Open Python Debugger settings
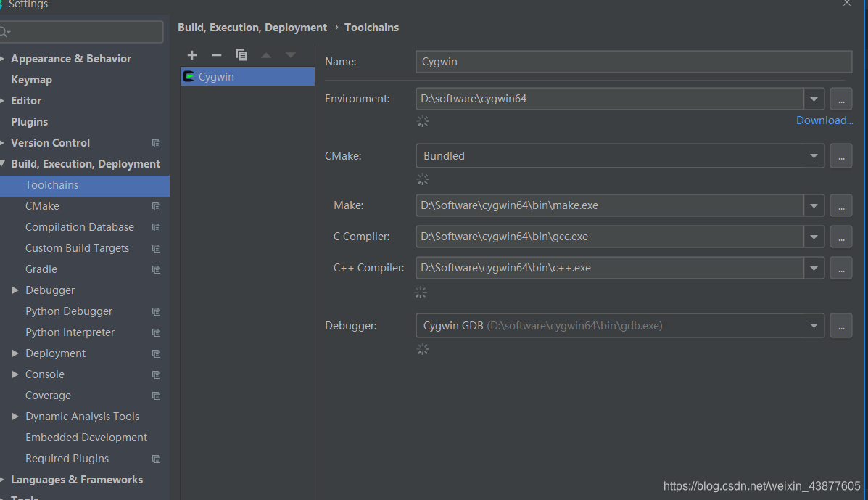868x500 pixels. click(x=69, y=311)
